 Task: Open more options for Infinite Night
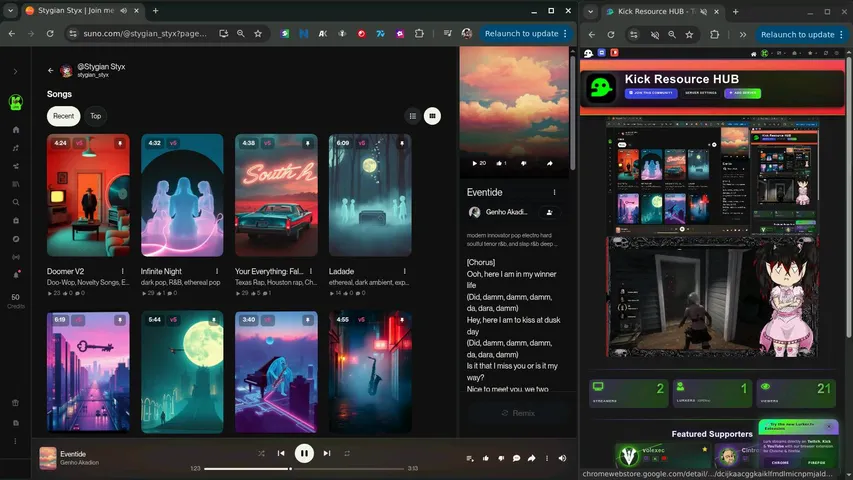[217, 271]
